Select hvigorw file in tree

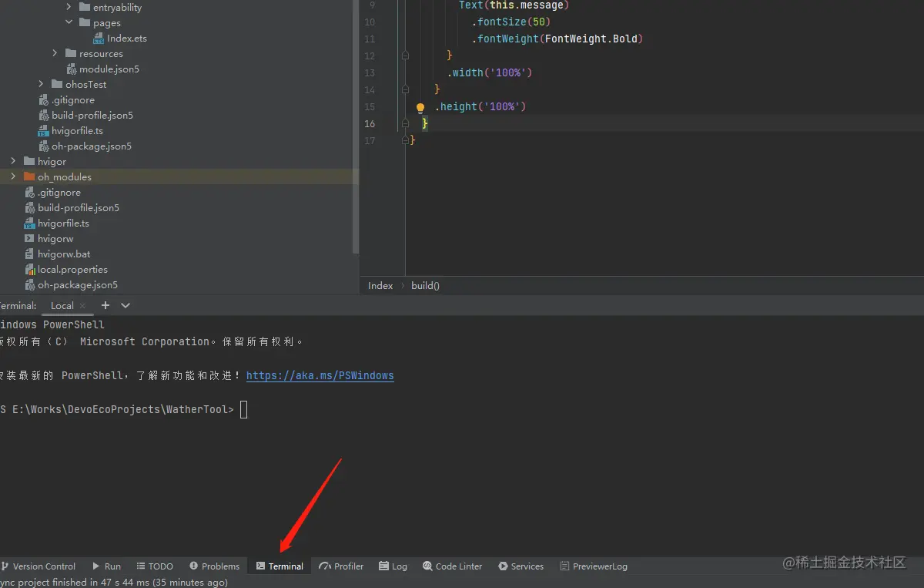pos(55,239)
